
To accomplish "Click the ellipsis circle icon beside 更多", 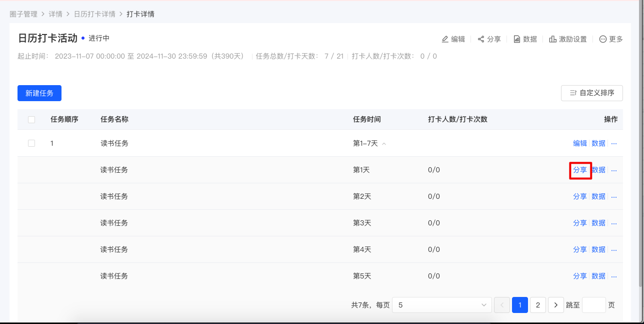I will click(x=603, y=39).
